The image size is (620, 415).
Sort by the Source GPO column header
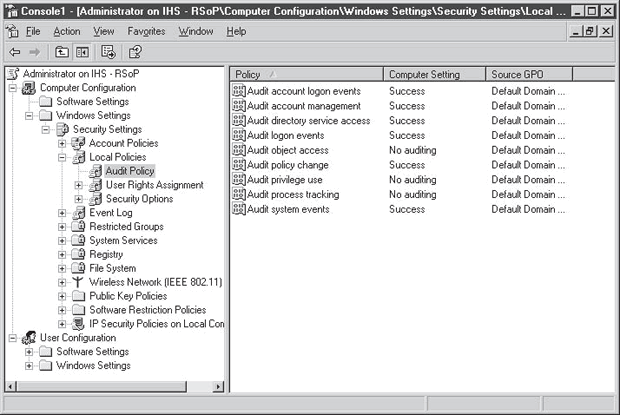529,74
